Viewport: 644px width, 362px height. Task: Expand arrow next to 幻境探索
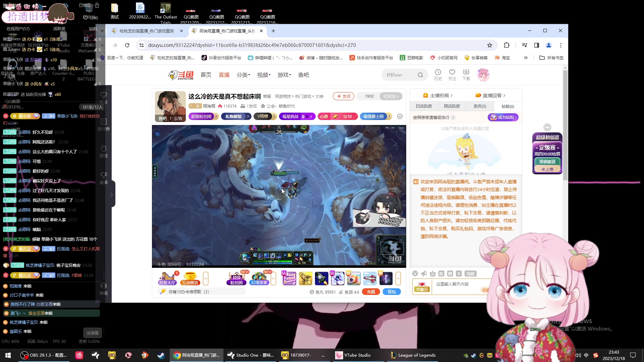coord(273,279)
